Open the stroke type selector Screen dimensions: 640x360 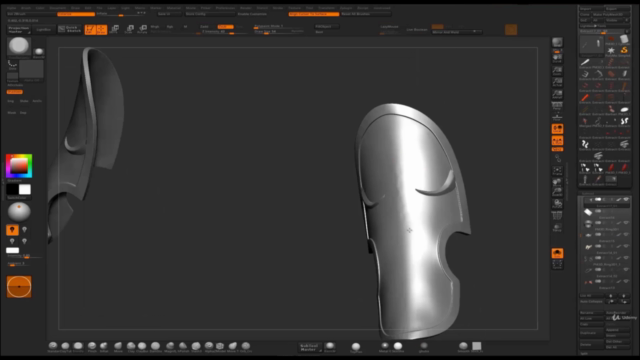click(x=13, y=65)
